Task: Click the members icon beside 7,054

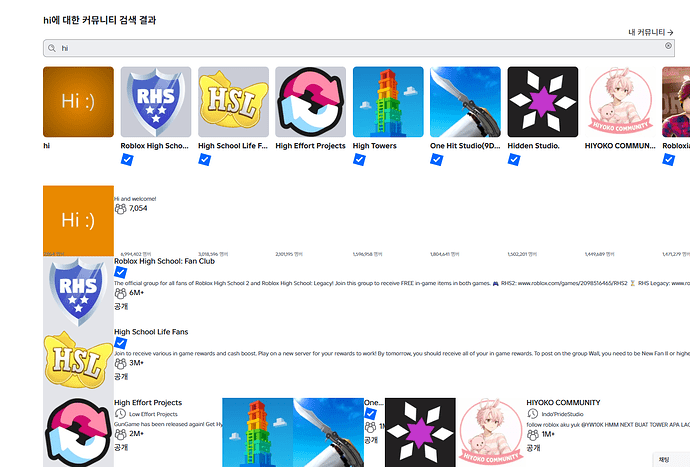Action: 120,209
